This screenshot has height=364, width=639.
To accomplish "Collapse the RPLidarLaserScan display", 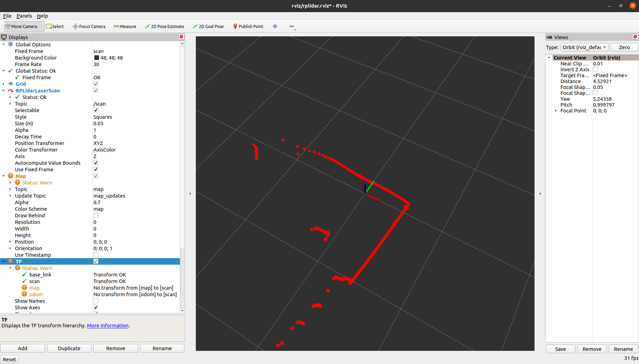I will tap(3, 90).
